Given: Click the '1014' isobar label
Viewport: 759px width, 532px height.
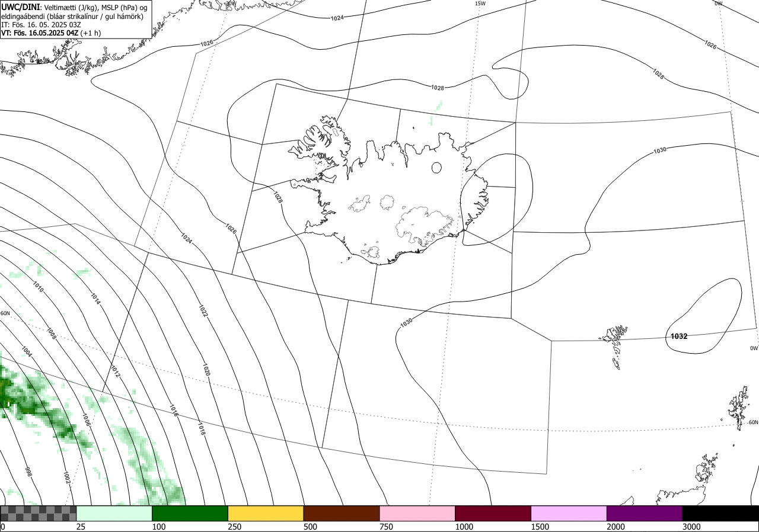Looking at the screenshot, I should click(95, 299).
